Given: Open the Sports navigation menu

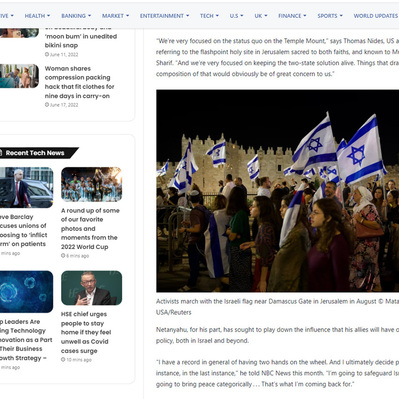Looking at the screenshot, I should (x=330, y=16).
